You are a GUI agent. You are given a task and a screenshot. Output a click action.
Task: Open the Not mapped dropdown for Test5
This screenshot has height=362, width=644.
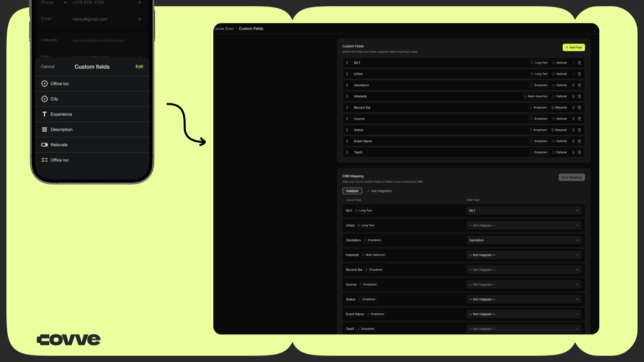(x=524, y=329)
